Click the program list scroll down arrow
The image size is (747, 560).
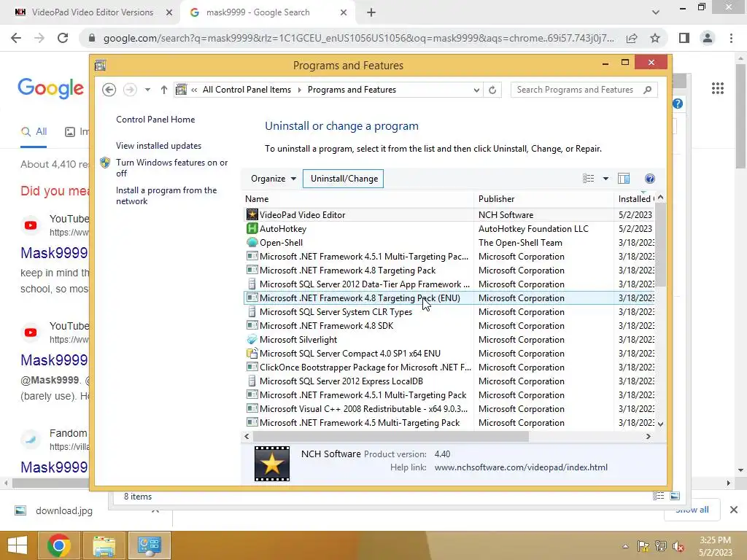tap(660, 424)
